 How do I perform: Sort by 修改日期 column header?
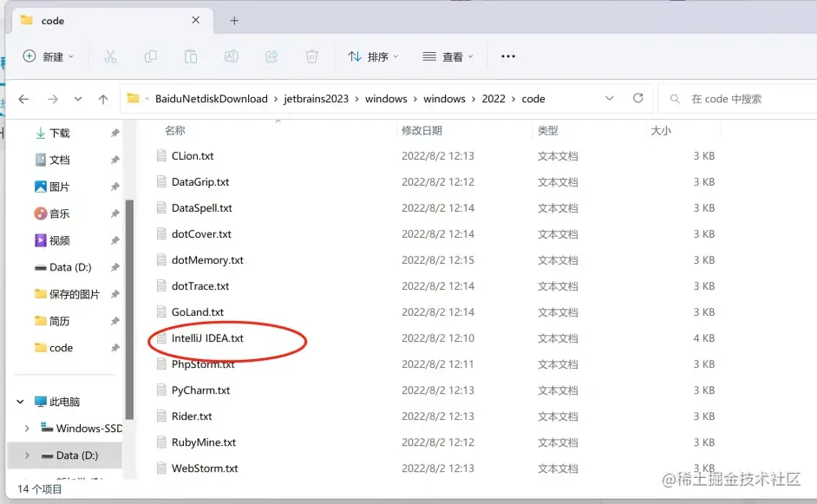[422, 130]
